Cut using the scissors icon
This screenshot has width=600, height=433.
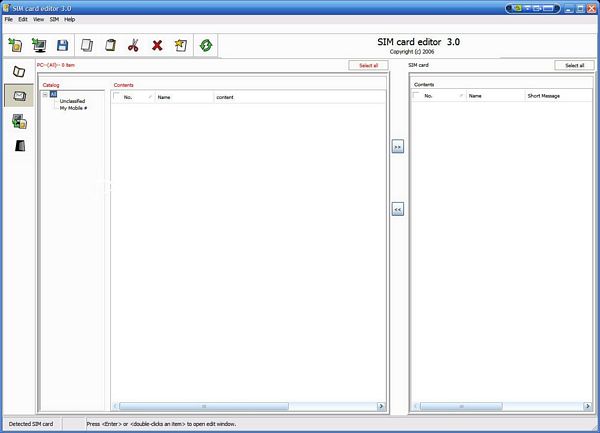(133, 45)
